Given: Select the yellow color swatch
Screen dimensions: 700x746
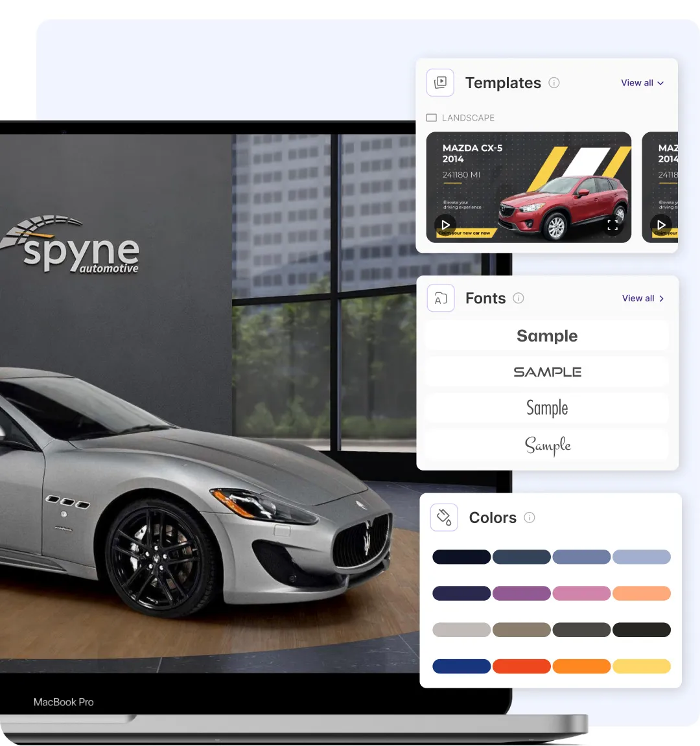Looking at the screenshot, I should pyautogui.click(x=641, y=666).
